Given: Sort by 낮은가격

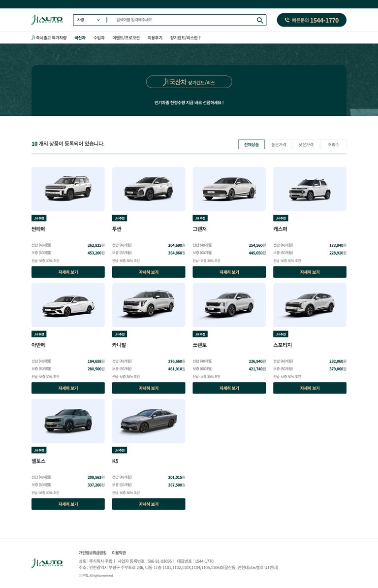Looking at the screenshot, I should click(306, 144).
